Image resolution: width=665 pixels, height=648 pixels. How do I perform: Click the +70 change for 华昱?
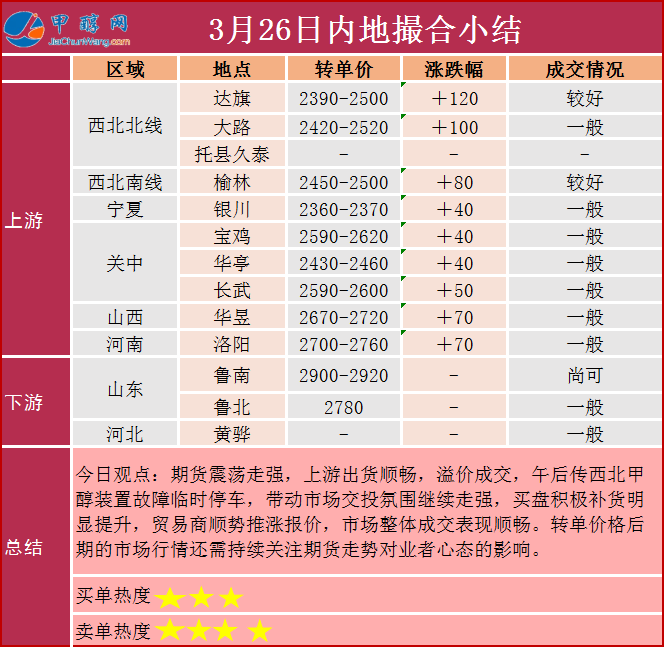pyautogui.click(x=454, y=317)
